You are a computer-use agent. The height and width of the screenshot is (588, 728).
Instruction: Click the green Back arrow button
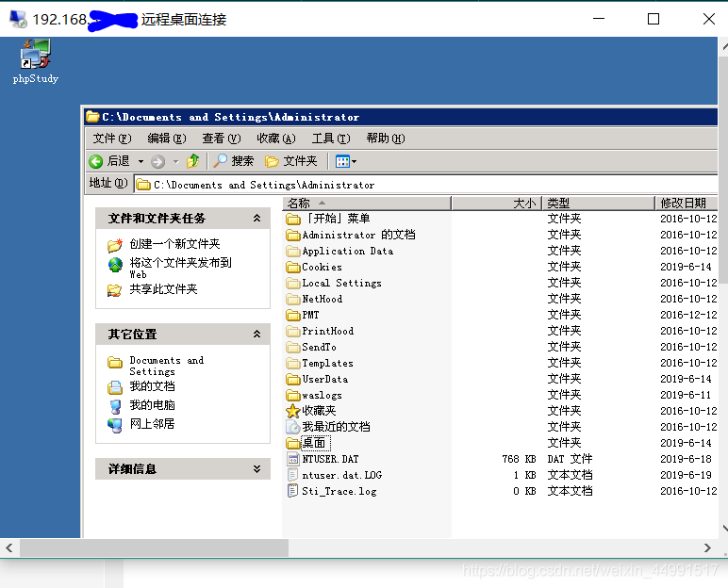tap(95, 161)
